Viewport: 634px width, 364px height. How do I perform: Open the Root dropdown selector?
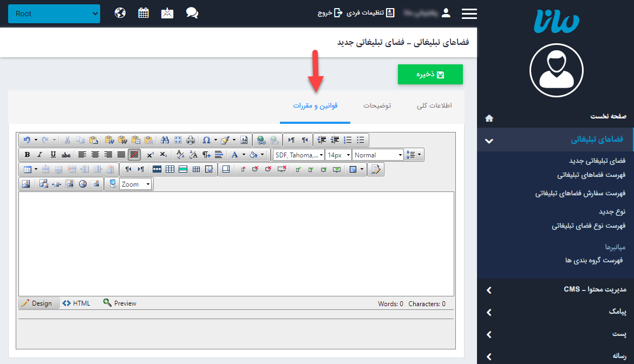point(54,14)
